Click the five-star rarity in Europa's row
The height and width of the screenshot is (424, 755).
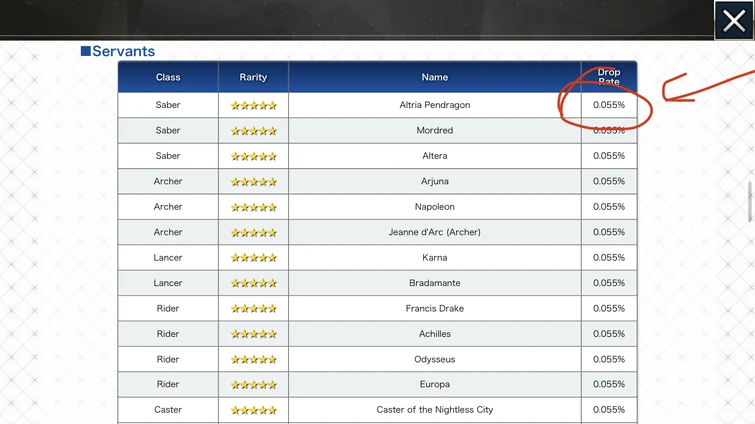click(x=254, y=385)
